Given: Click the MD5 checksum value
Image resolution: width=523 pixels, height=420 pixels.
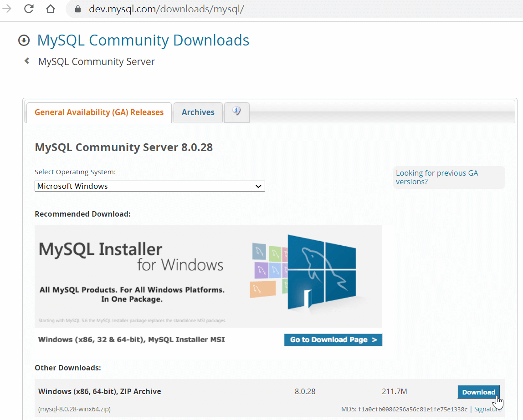Looking at the screenshot, I should tap(413, 410).
